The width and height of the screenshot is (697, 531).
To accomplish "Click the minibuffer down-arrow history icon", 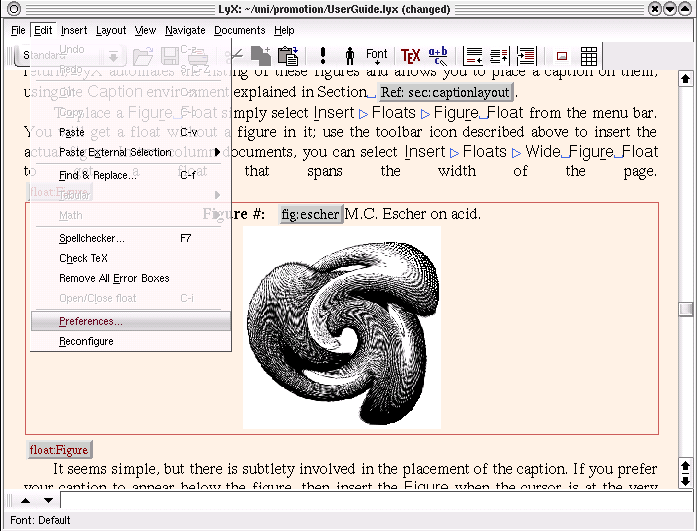I will [x=48, y=501].
